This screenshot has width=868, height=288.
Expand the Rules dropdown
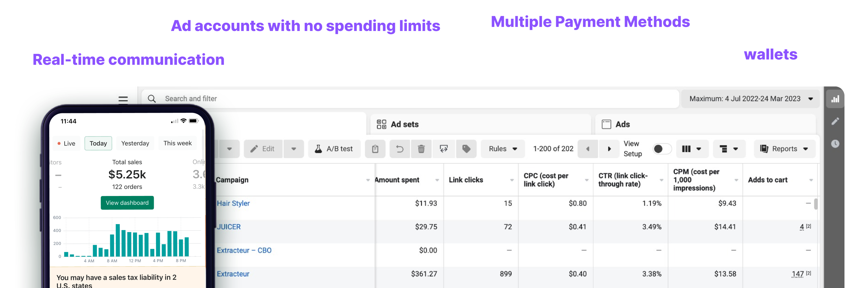tap(503, 149)
